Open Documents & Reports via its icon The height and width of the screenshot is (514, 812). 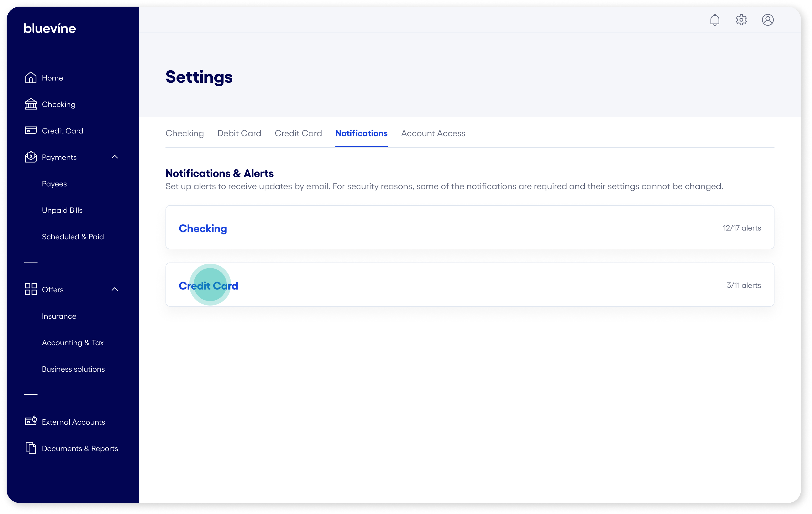[x=30, y=448]
